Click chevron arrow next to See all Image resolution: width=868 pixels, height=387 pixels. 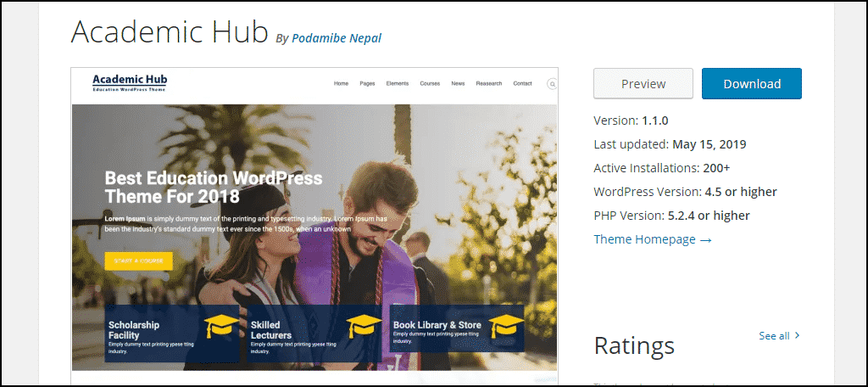[797, 335]
